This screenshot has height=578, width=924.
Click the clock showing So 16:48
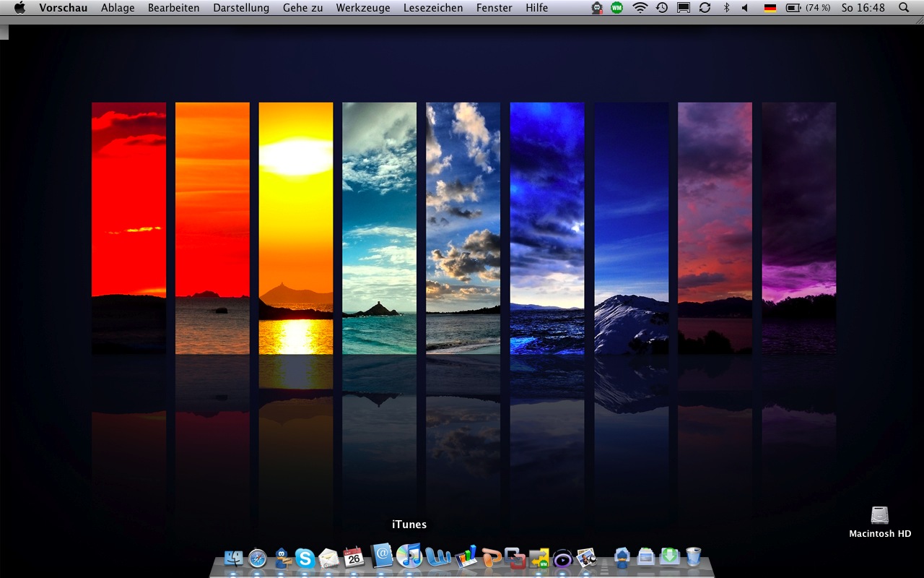(863, 8)
